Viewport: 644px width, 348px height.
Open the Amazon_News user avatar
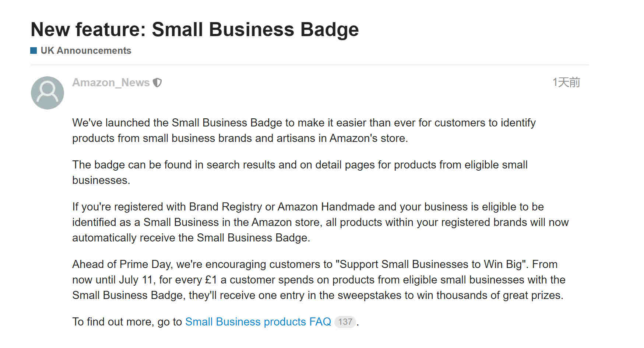pyautogui.click(x=47, y=93)
